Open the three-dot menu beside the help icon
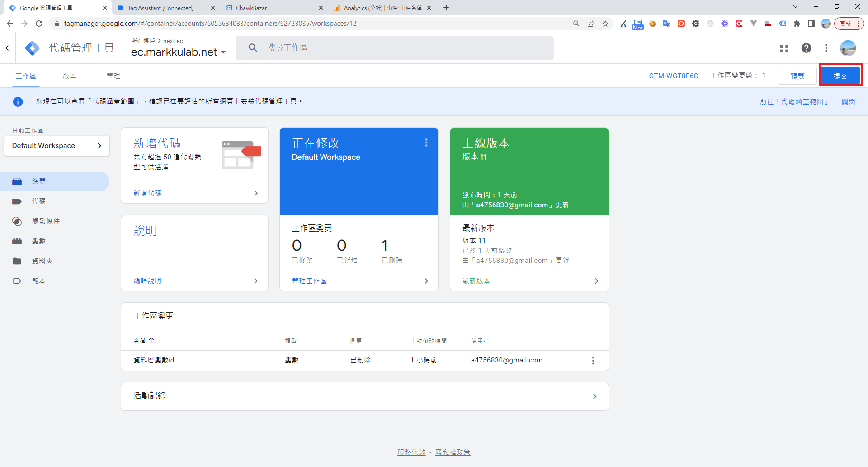This screenshot has width=868, height=467. coord(826,48)
